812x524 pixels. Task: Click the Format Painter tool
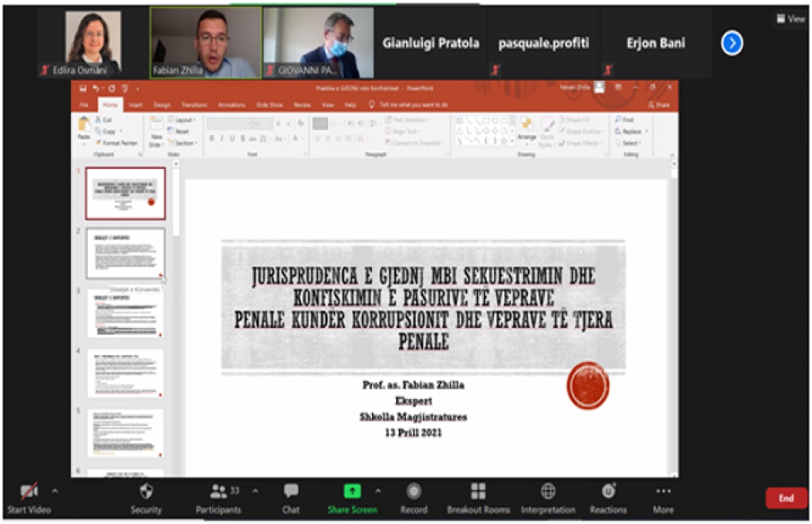[116, 143]
